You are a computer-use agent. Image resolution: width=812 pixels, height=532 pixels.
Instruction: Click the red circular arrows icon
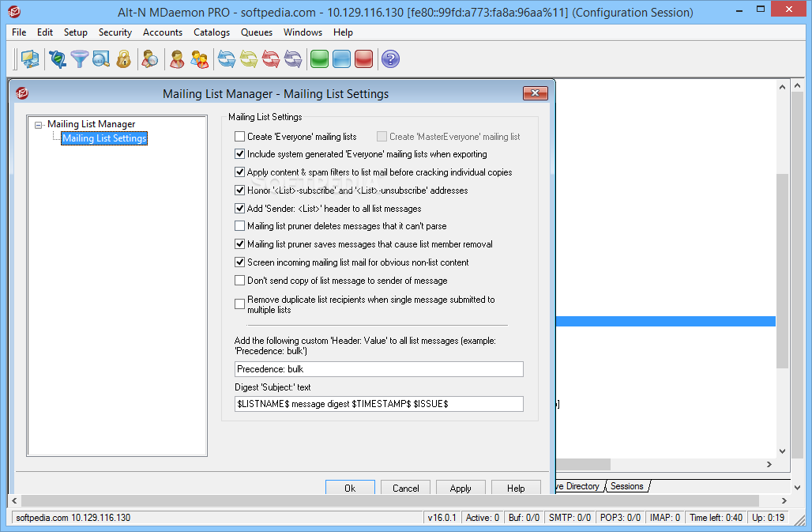(x=271, y=59)
